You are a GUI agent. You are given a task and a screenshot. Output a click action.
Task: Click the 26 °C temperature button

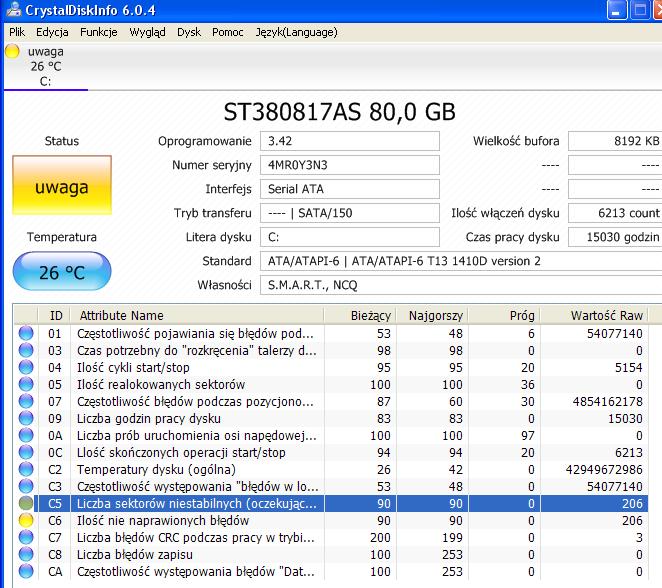point(62,271)
